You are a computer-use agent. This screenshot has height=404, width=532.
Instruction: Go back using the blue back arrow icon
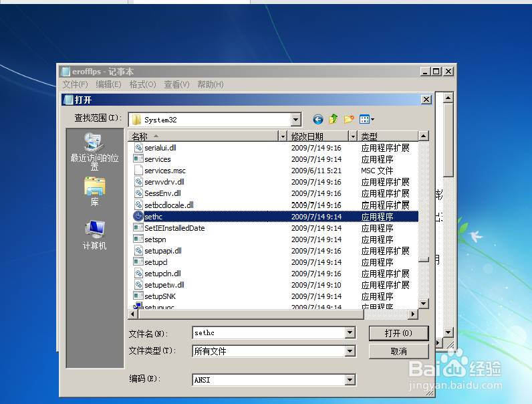click(318, 119)
